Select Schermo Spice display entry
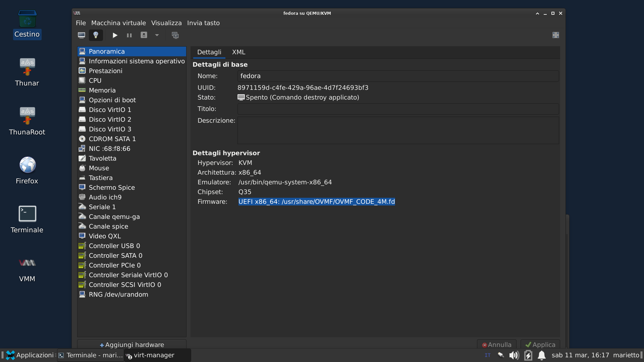Screen dimensions: 644x362 pos(132,187)
